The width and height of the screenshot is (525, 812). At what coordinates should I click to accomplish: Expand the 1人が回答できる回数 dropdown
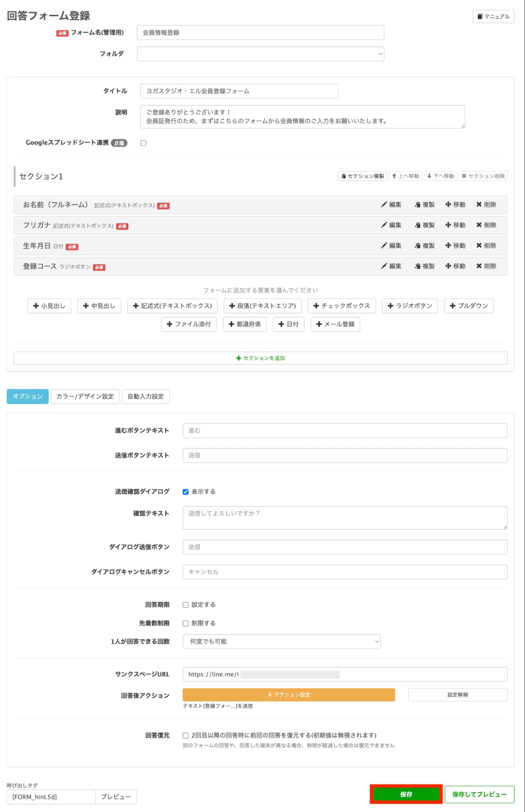point(281,641)
